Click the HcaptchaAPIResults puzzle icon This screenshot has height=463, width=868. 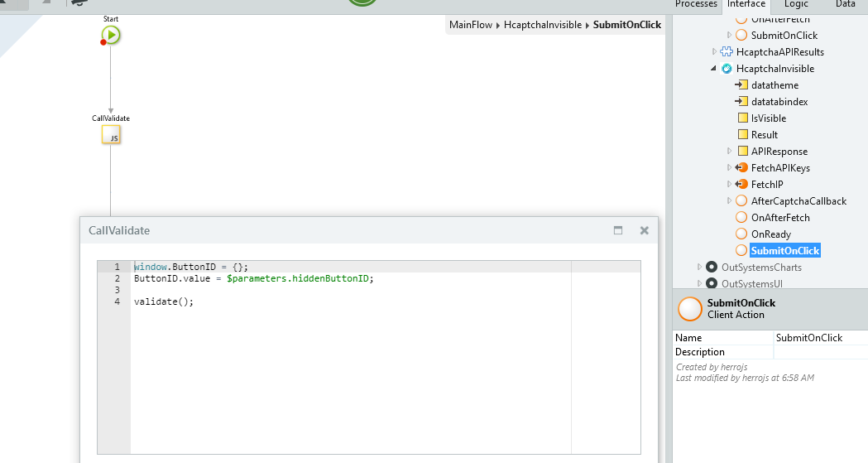click(726, 52)
